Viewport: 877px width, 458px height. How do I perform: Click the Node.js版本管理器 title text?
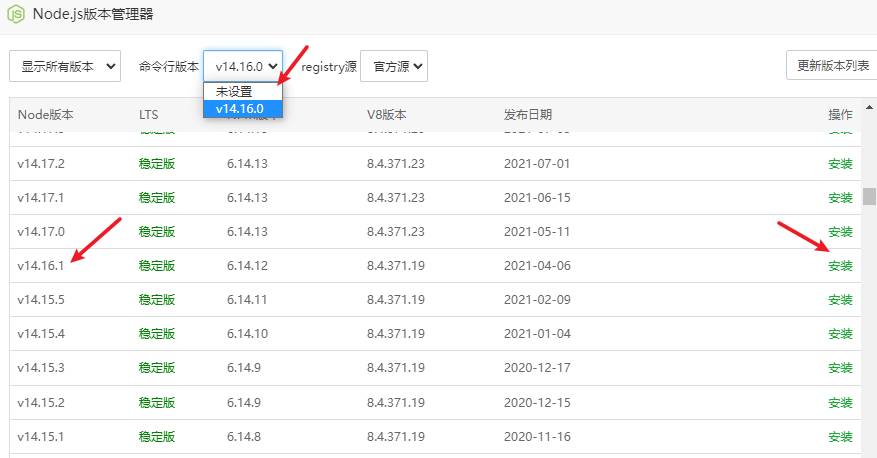pyautogui.click(x=93, y=14)
